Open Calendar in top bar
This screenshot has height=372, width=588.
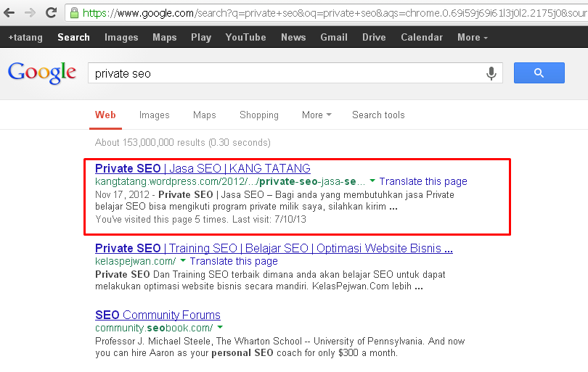(422, 38)
